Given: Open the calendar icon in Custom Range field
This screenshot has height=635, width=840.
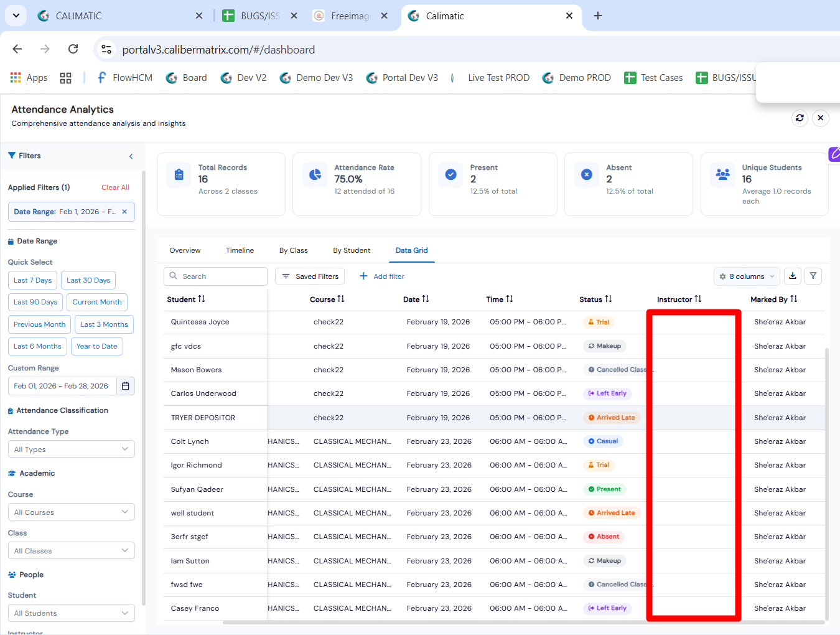Looking at the screenshot, I should [125, 386].
